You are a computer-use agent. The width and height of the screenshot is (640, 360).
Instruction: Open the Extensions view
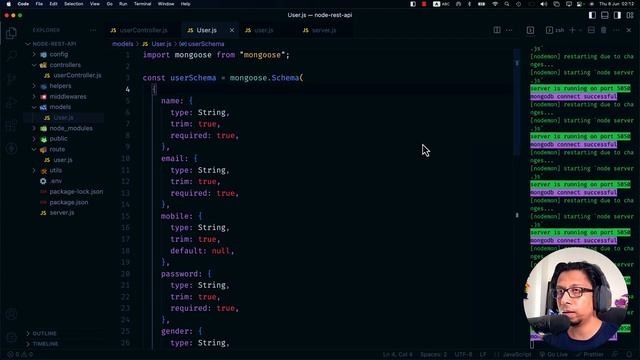[11, 125]
